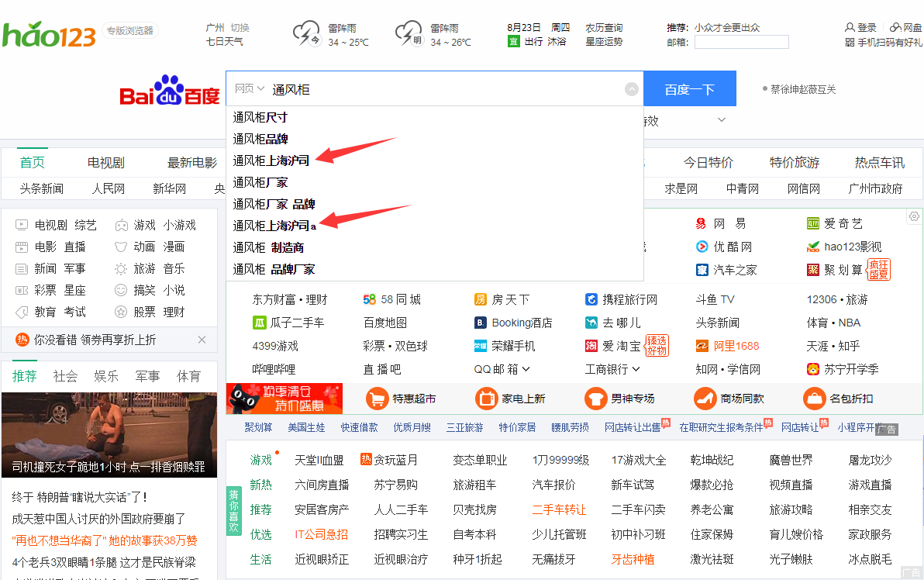Click the hao123 logo
Screen dimensions: 924x580
point(49,35)
